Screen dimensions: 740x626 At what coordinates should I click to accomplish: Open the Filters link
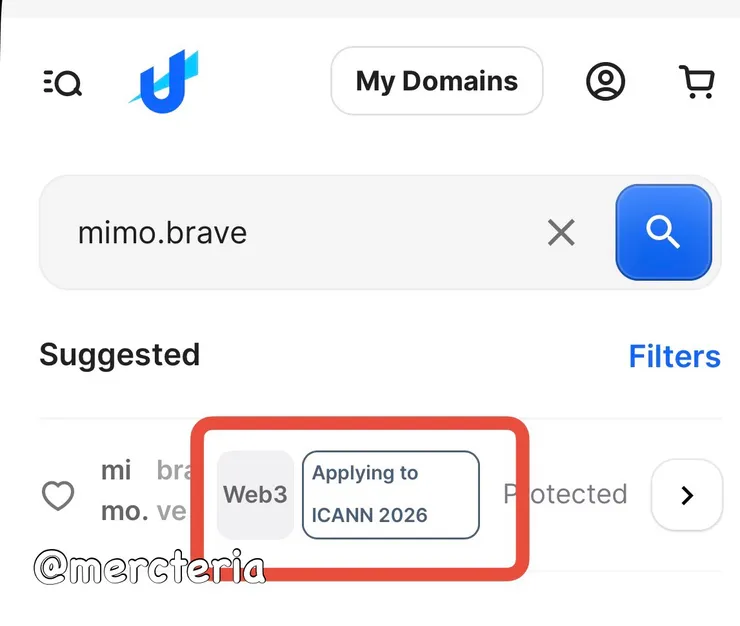[674, 356]
